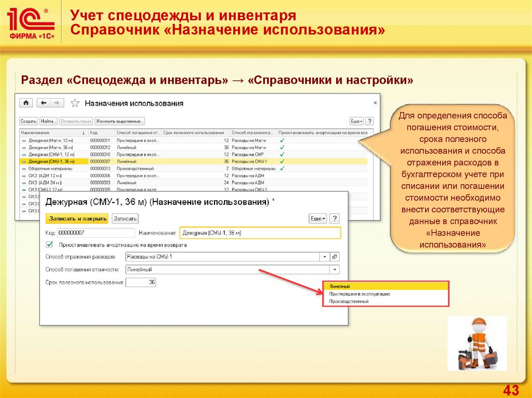Toggle pause mark for Оборотные материалы row

click(282, 169)
